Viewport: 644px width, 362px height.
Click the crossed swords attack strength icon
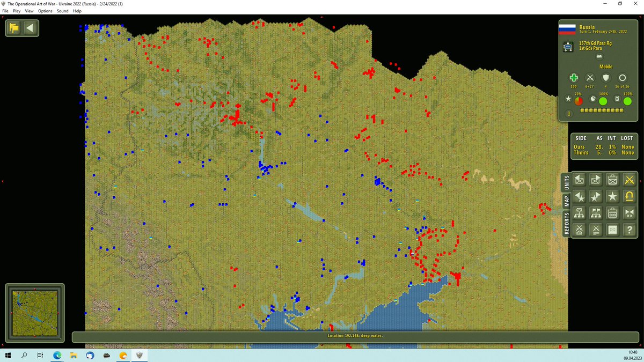click(x=590, y=78)
